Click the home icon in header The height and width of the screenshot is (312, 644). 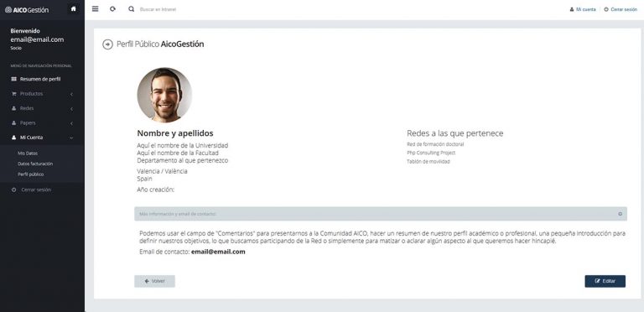pos(74,9)
